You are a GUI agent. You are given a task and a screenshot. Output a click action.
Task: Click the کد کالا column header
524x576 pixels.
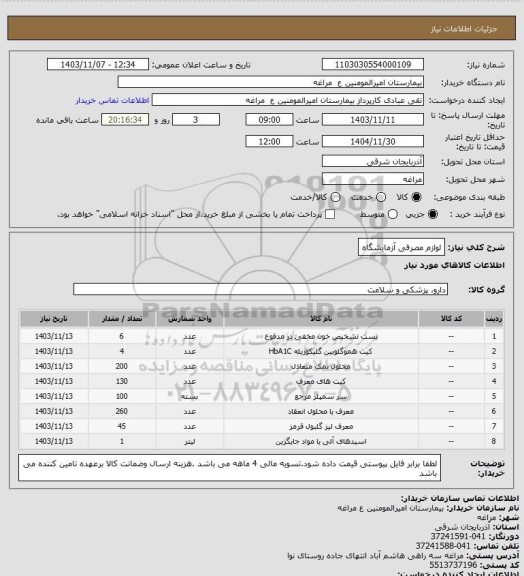tap(451, 319)
